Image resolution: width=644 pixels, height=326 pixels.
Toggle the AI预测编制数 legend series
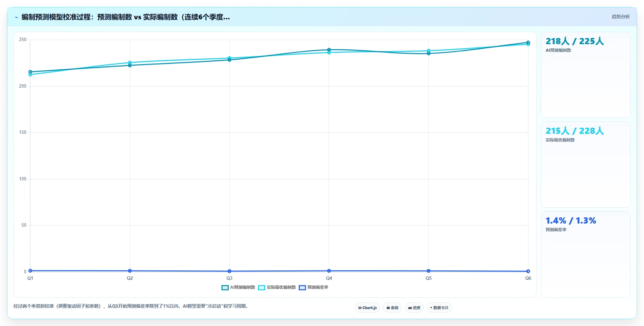[238, 287]
